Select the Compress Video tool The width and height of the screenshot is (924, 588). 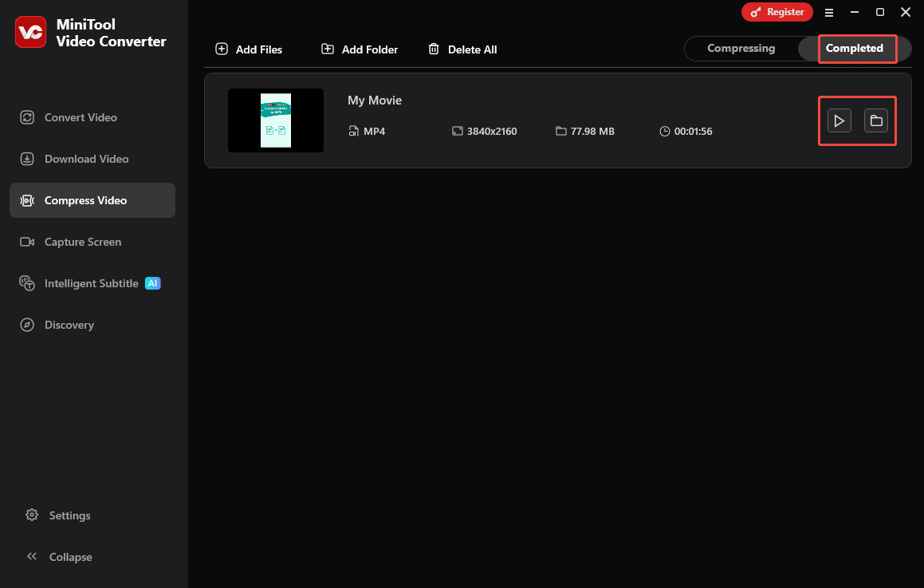coord(86,200)
